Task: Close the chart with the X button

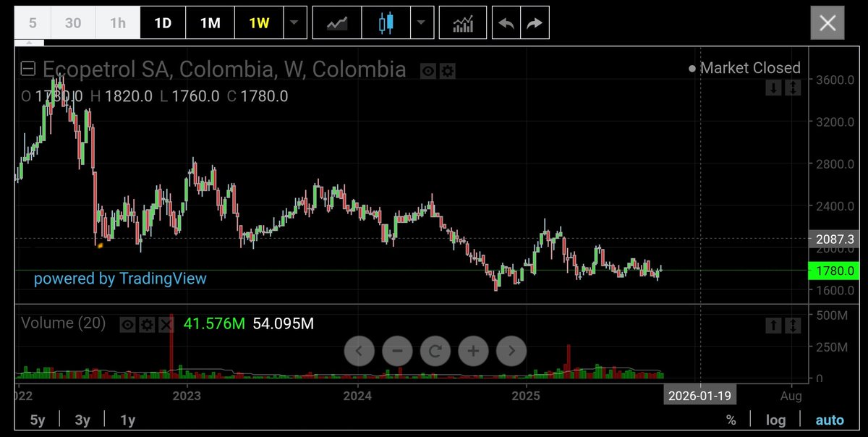Action: tap(827, 23)
